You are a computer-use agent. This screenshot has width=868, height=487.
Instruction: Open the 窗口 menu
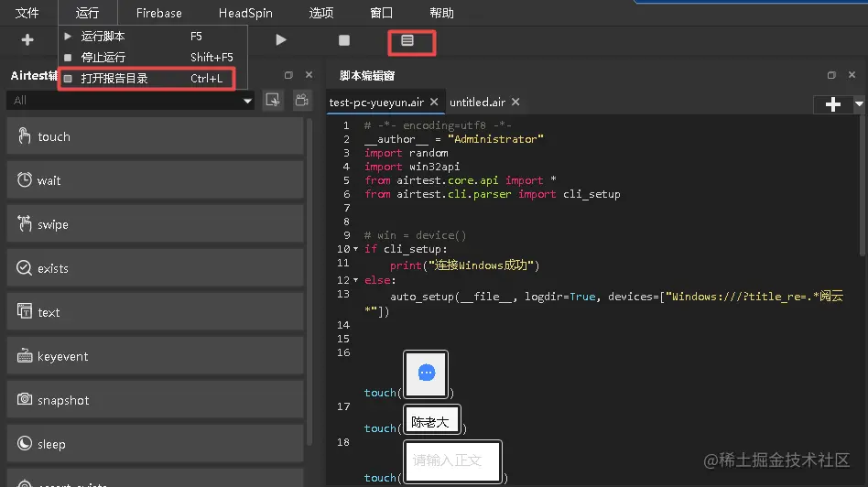coord(382,13)
